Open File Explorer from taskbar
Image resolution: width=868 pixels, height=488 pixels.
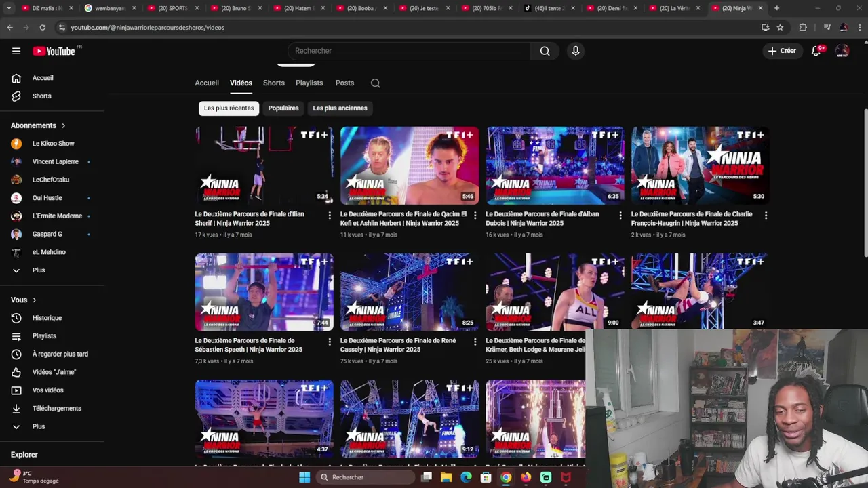pos(446,477)
